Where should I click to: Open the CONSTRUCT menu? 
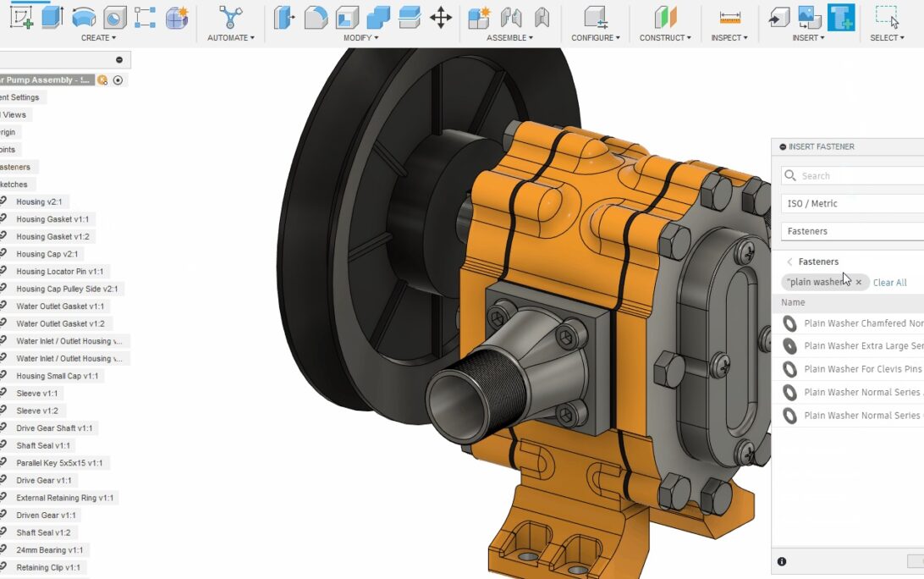(665, 38)
